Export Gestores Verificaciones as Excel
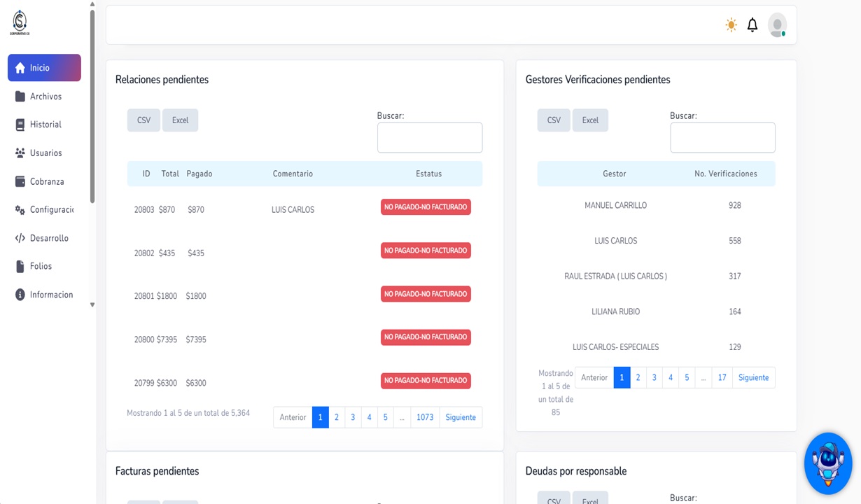This screenshot has height=504, width=861. pyautogui.click(x=590, y=120)
